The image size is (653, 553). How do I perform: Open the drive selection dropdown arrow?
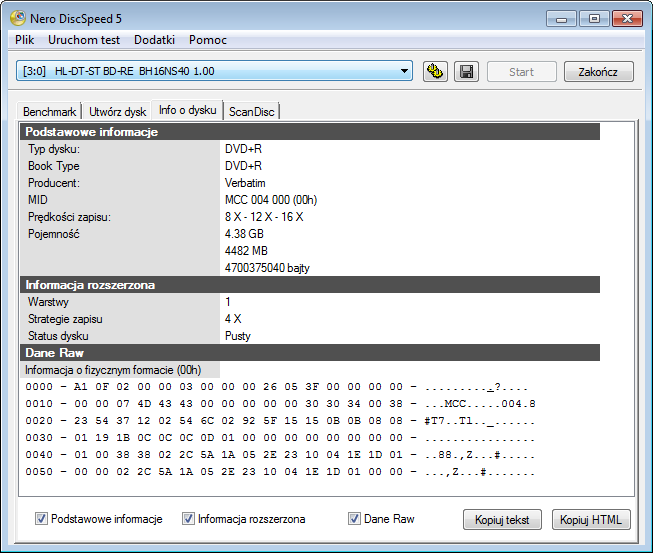coord(404,71)
